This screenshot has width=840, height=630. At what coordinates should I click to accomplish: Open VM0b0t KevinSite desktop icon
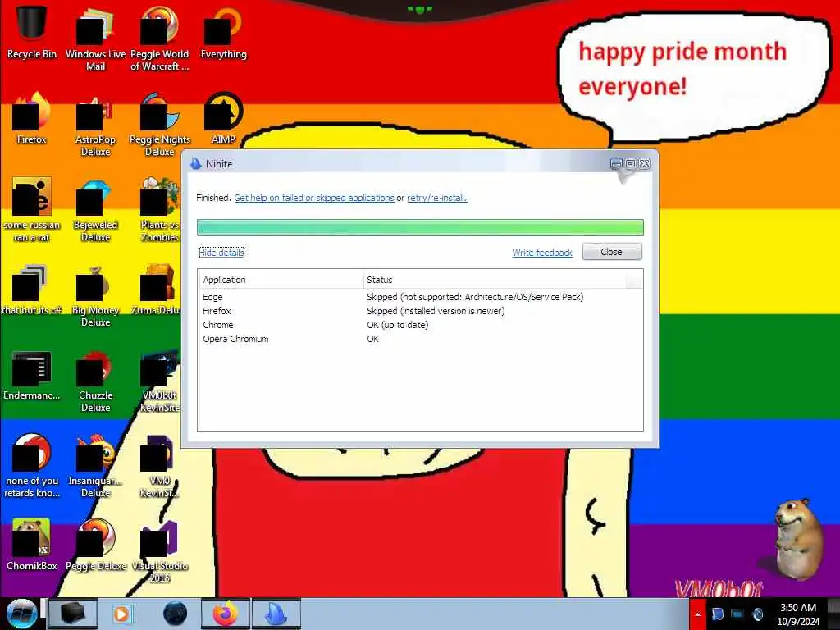click(160, 381)
